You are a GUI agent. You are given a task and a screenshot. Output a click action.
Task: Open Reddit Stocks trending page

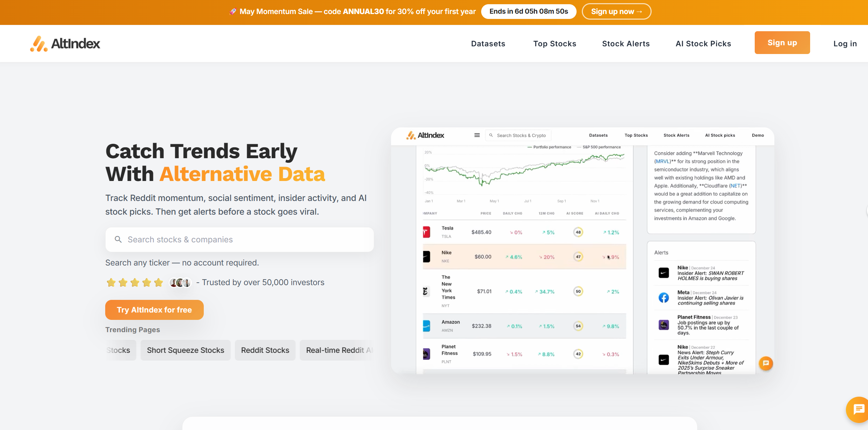265,350
